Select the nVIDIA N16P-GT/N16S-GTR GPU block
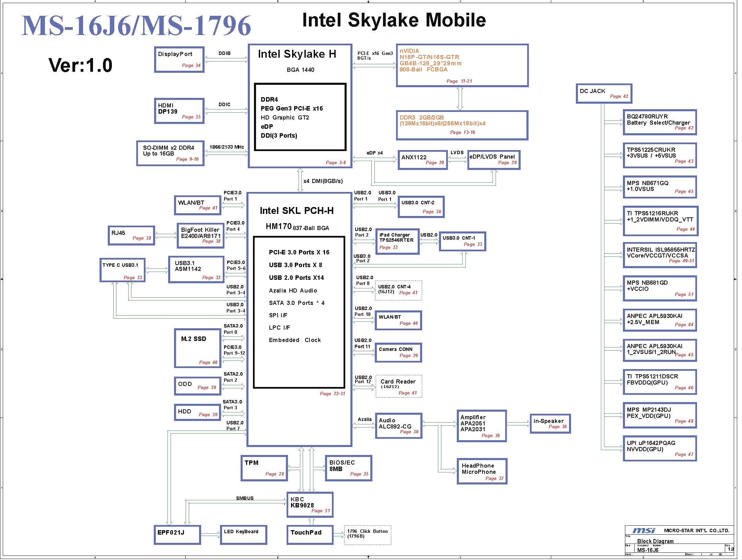The image size is (742, 560). pyautogui.click(x=462, y=65)
